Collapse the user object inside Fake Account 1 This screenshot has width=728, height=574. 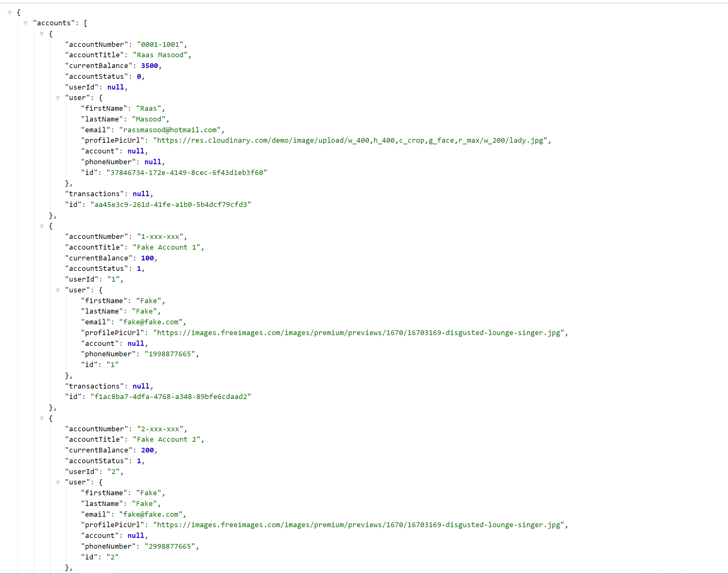tap(58, 290)
